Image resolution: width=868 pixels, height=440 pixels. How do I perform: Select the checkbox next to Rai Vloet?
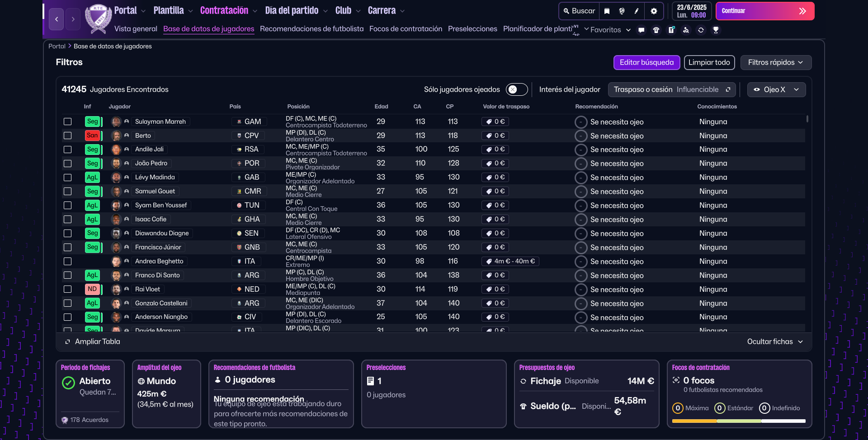click(68, 289)
